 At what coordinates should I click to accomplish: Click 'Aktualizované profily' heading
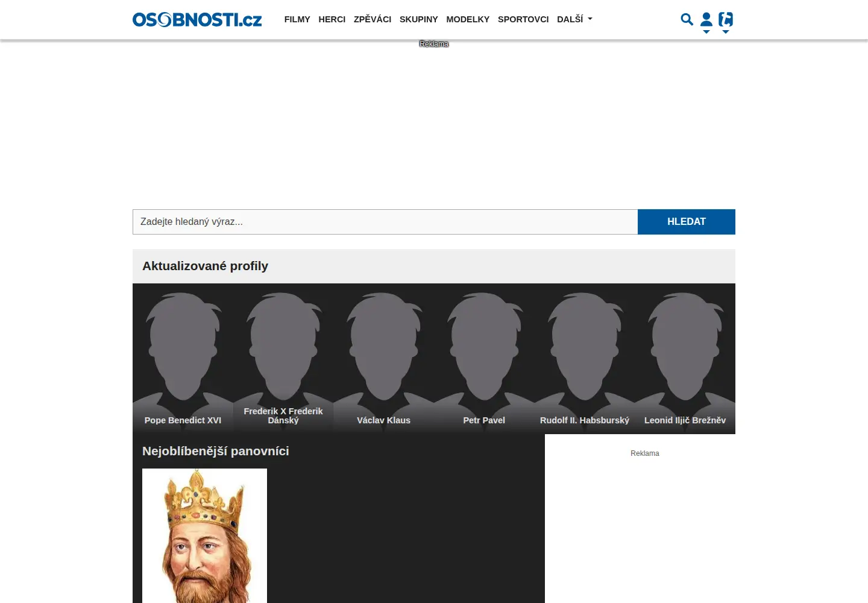(205, 266)
